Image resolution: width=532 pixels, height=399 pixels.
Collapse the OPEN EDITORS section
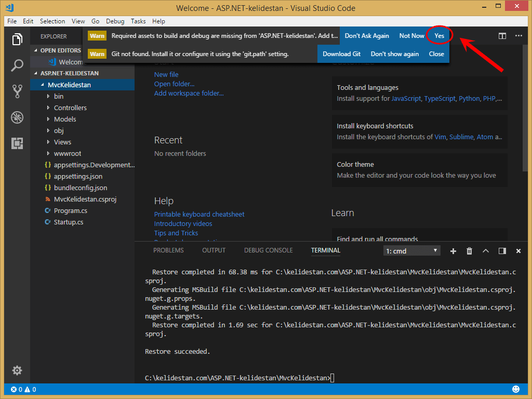(60, 50)
